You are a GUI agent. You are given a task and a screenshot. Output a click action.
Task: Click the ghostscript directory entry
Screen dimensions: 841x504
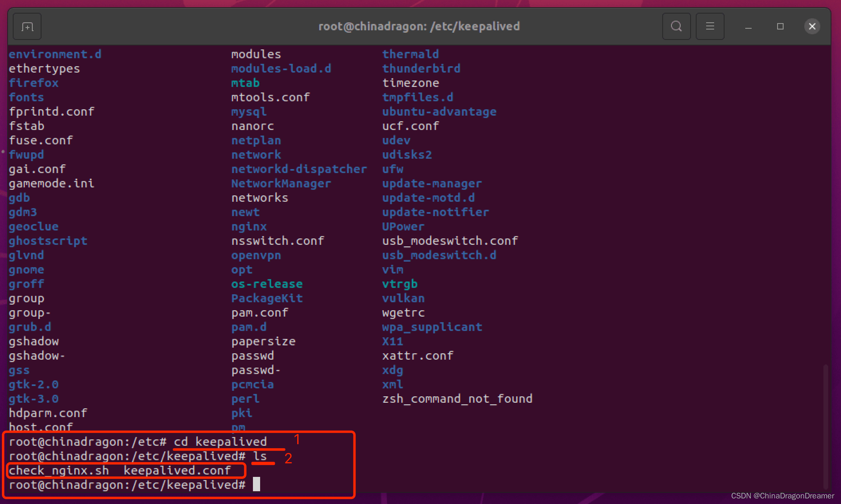pos(48,241)
